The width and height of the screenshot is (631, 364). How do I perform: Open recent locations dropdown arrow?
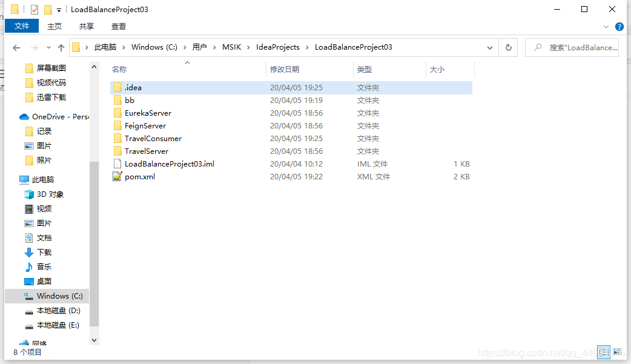[x=48, y=47]
